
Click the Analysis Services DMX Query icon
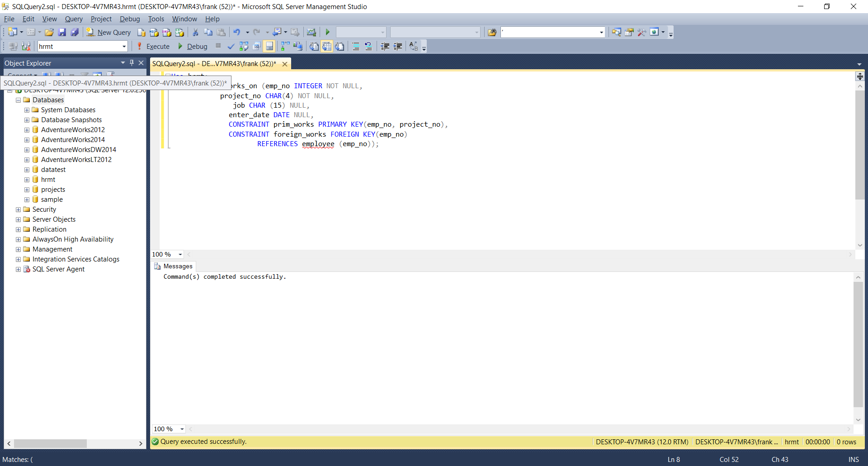click(x=167, y=32)
